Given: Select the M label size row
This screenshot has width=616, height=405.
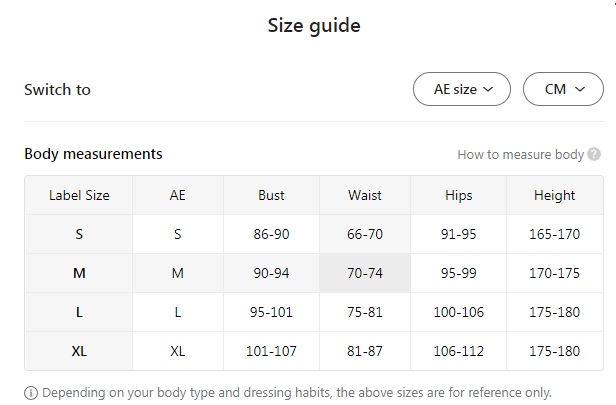Looking at the screenshot, I should (79, 273).
